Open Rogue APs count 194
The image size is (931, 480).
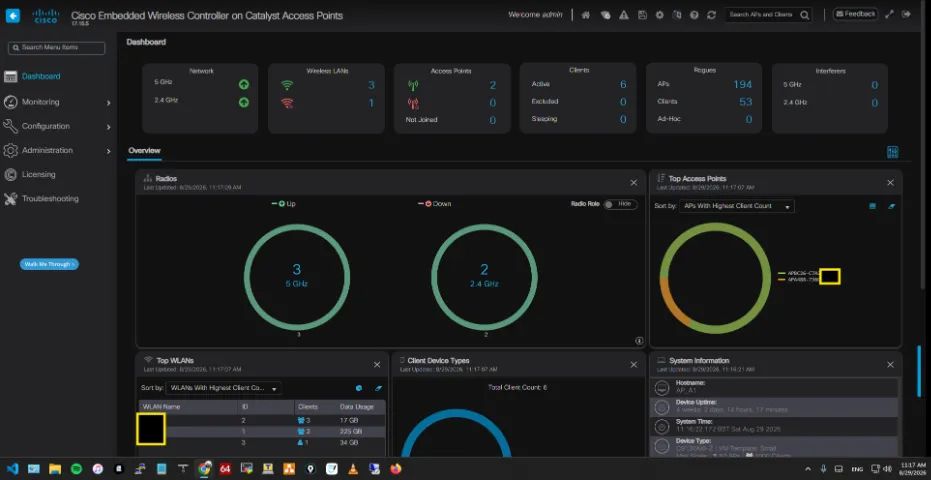pyautogui.click(x=742, y=84)
